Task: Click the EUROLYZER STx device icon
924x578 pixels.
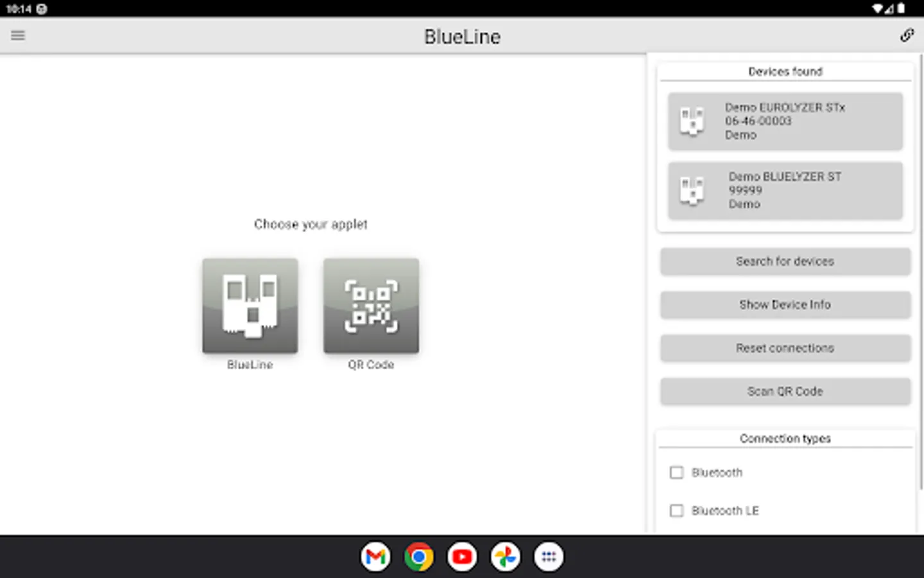Action: click(692, 121)
